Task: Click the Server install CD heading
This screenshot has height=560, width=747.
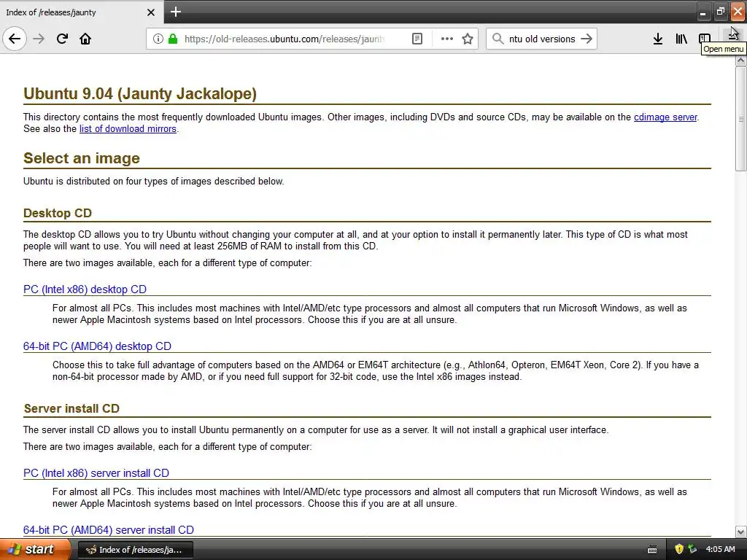Action: 71,408
